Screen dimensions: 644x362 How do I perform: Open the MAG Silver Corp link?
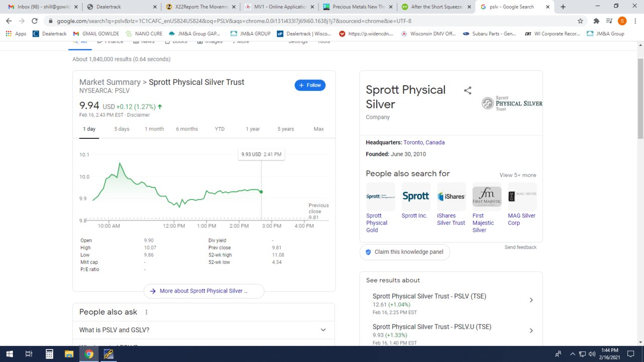pos(522,219)
